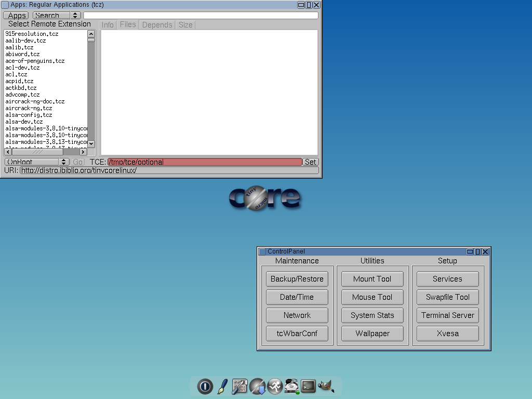Select aalib-dev.tcz extension
This screenshot has height=399, width=532.
(x=46, y=41)
